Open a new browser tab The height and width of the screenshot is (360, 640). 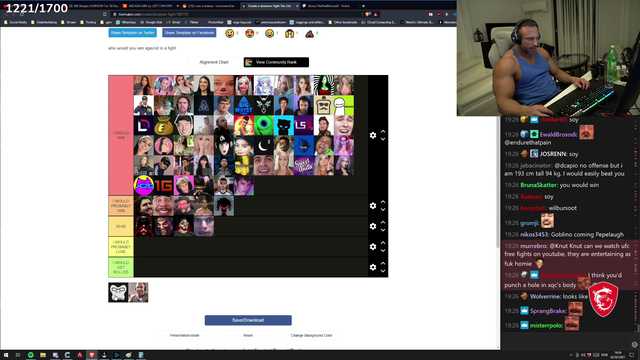[x=363, y=6]
